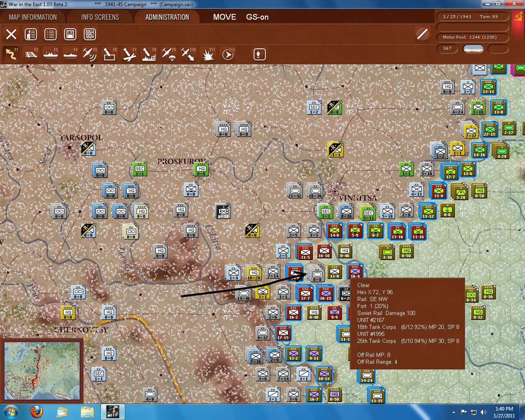Select the F10 air transfer icon
This screenshot has height=420, width=525.
(188, 54)
